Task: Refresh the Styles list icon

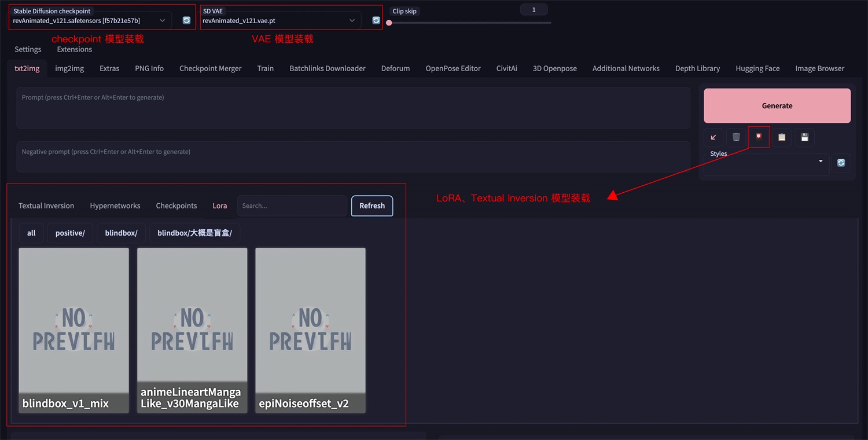Action: point(841,163)
